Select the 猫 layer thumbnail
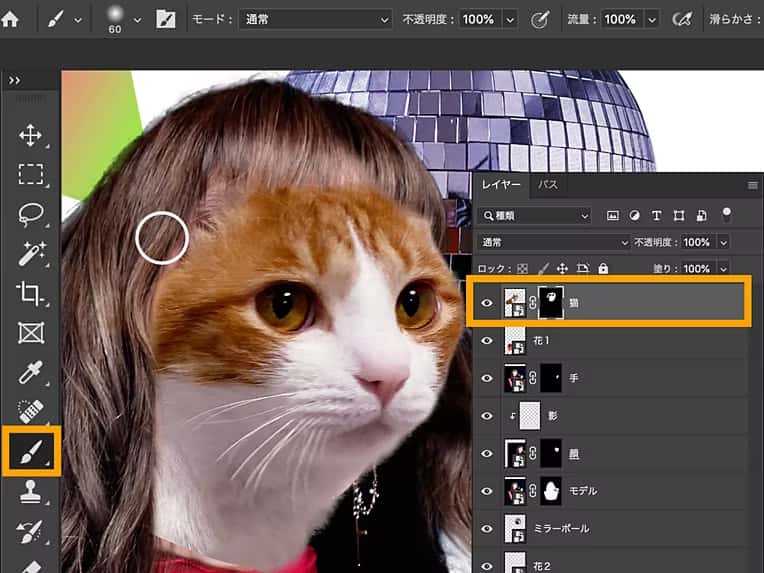This screenshot has height=573, width=764. tap(515, 303)
